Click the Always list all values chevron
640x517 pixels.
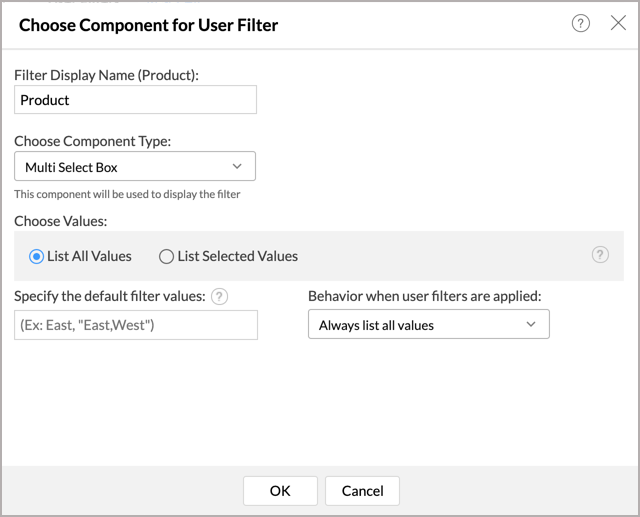click(531, 325)
